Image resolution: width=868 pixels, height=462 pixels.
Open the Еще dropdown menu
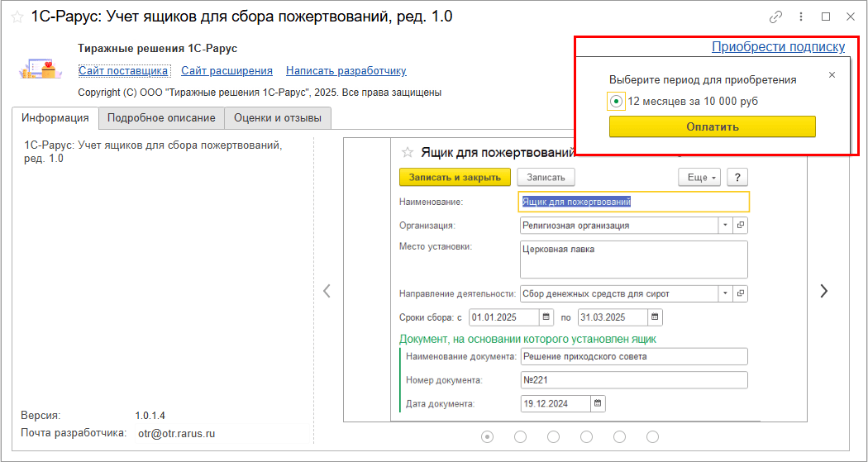coord(699,178)
